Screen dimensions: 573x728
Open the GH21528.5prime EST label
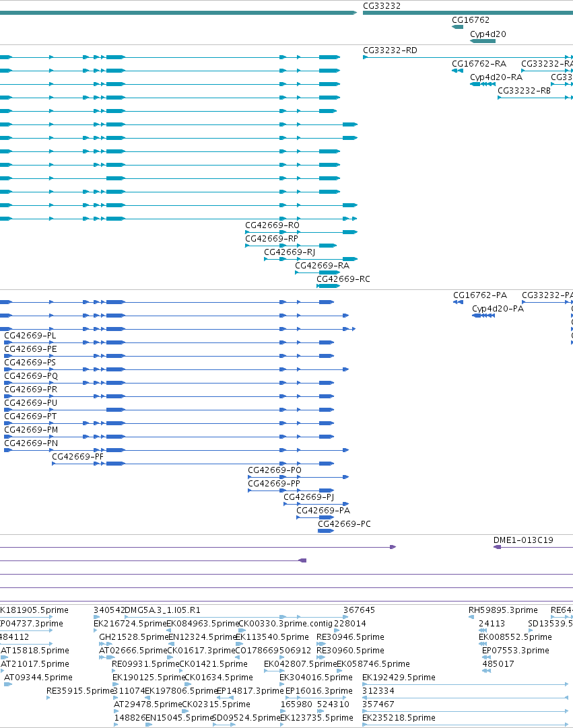coord(134,637)
